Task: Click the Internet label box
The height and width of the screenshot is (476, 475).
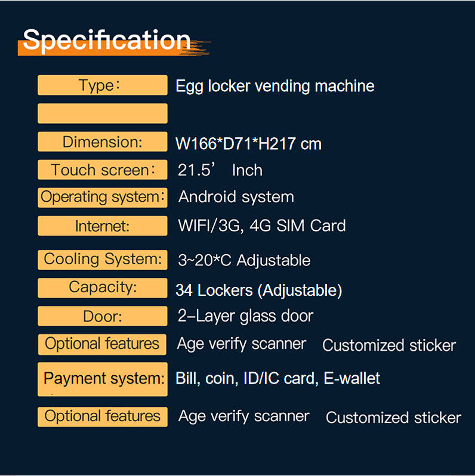Action: pyautogui.click(x=102, y=226)
